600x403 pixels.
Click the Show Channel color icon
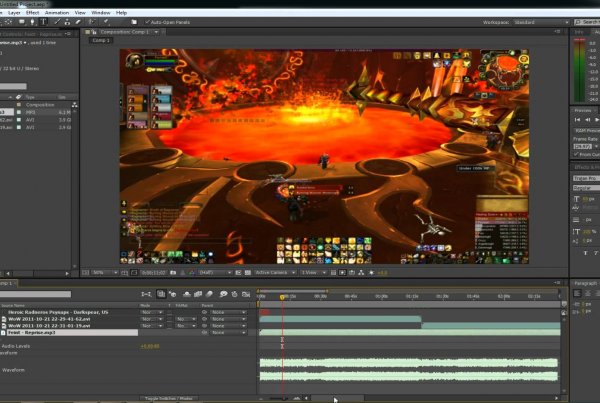191,272
